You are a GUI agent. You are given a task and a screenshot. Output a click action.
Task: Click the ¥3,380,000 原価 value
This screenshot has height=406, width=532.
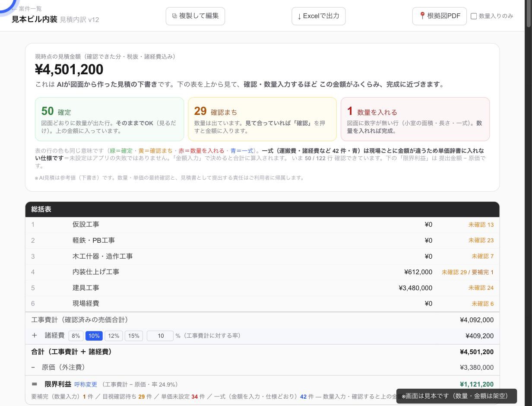(477, 368)
